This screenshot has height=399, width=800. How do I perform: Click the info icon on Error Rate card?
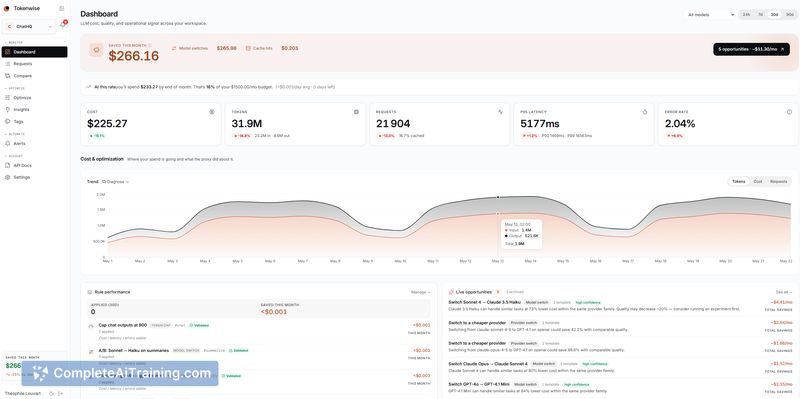[x=789, y=112]
